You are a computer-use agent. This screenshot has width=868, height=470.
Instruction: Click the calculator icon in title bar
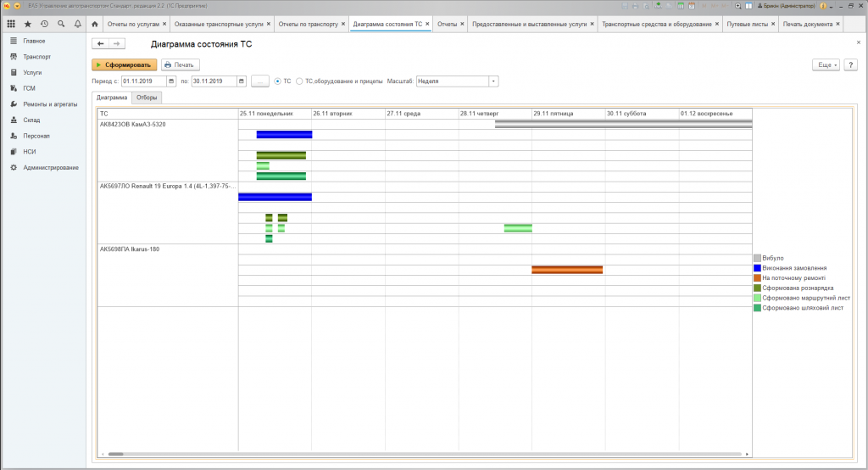point(681,6)
